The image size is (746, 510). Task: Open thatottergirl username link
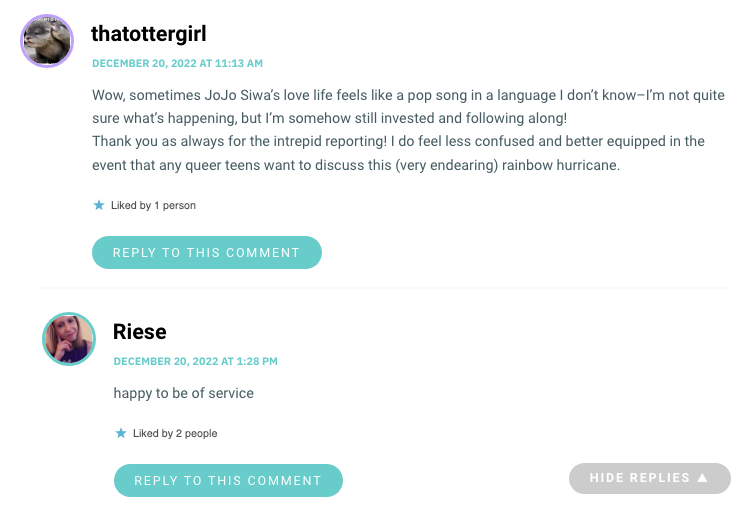(149, 34)
